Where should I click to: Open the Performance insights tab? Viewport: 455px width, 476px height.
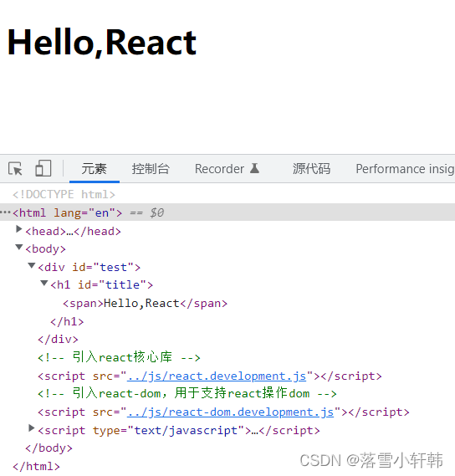click(405, 169)
